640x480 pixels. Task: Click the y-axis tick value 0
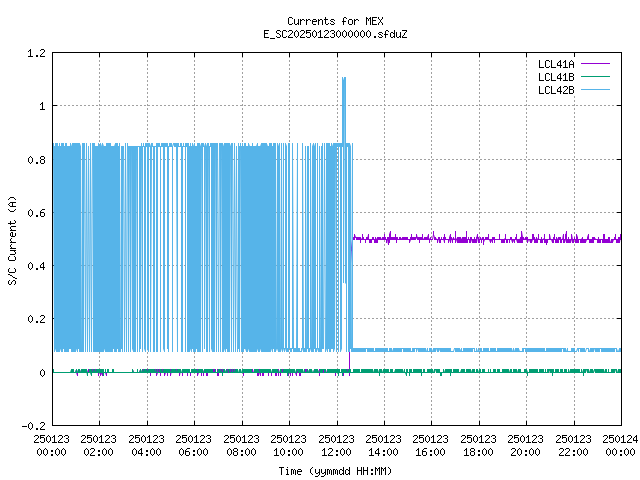42,373
